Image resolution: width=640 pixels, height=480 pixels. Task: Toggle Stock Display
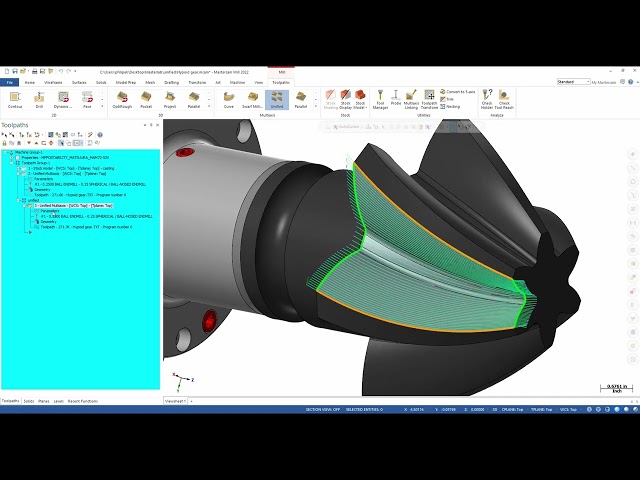[345, 100]
